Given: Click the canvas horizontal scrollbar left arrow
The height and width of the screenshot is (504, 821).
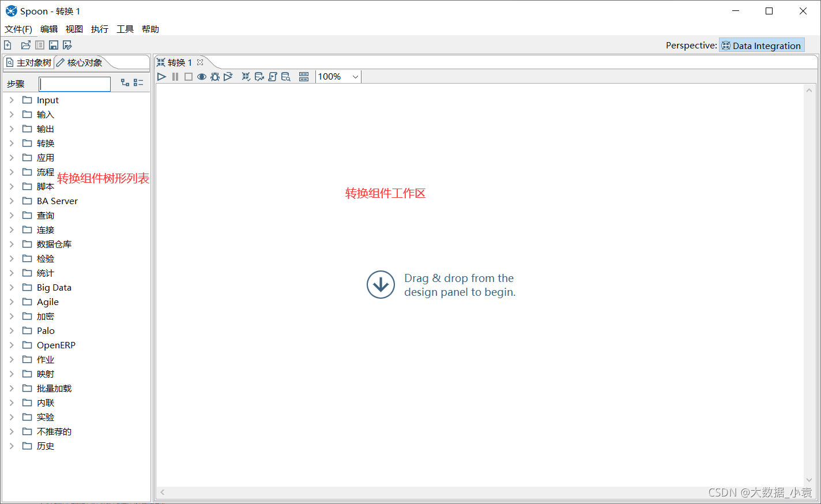Looking at the screenshot, I should pos(163,492).
